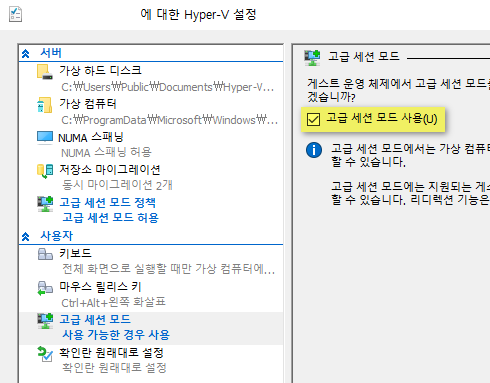Viewport: 490px width, 383px height.
Task: Click the 사용자 section heading
Action: pos(56,236)
